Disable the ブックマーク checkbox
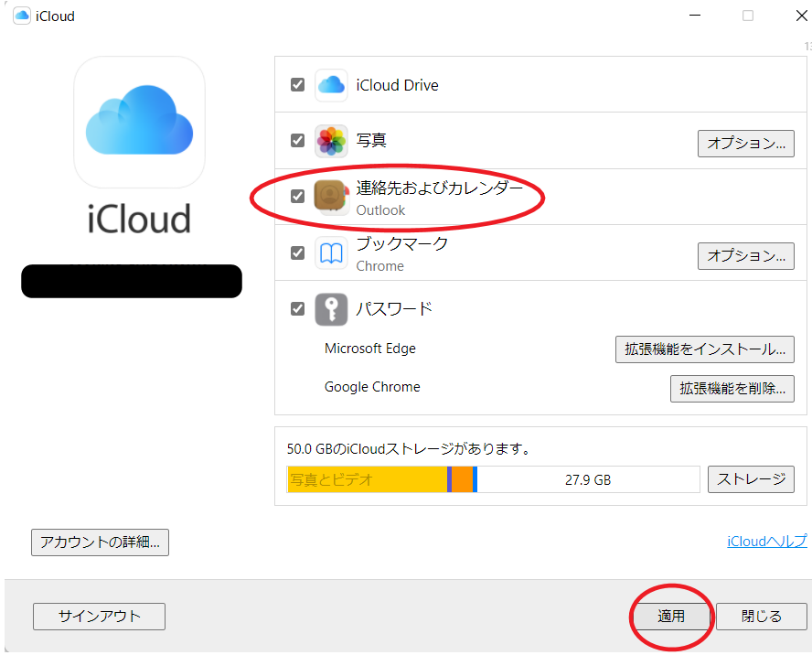 [x=297, y=252]
